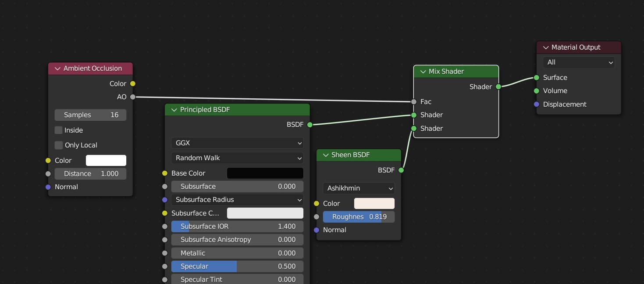Click the Principled BSDF output socket
644x284 pixels.
[310, 125]
